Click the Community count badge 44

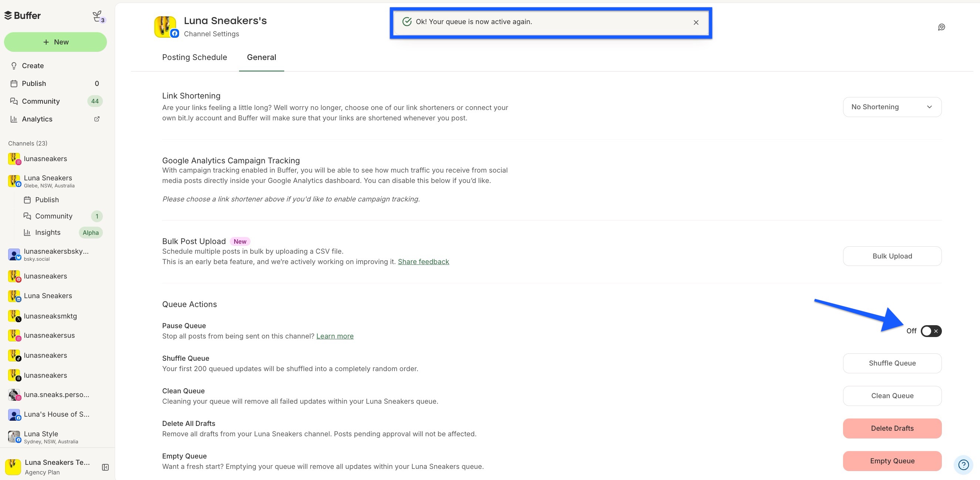coord(95,101)
